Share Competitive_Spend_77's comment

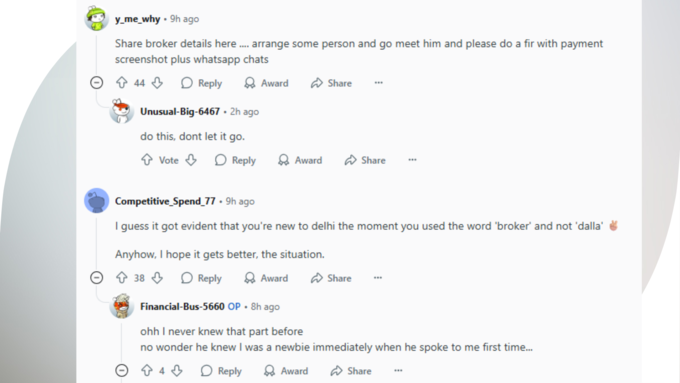(331, 278)
